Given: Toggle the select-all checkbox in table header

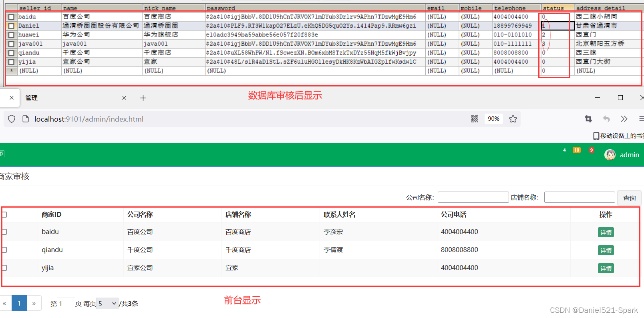Looking at the screenshot, I should click(4, 214).
